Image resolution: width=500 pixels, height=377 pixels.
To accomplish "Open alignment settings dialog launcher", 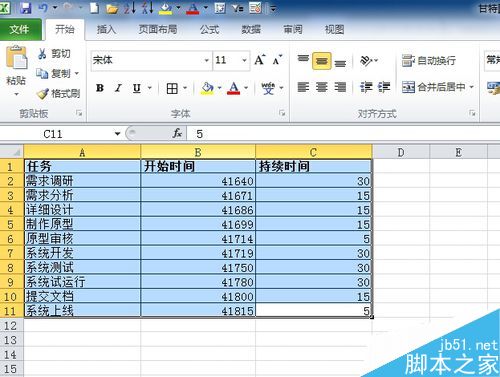I will click(472, 113).
